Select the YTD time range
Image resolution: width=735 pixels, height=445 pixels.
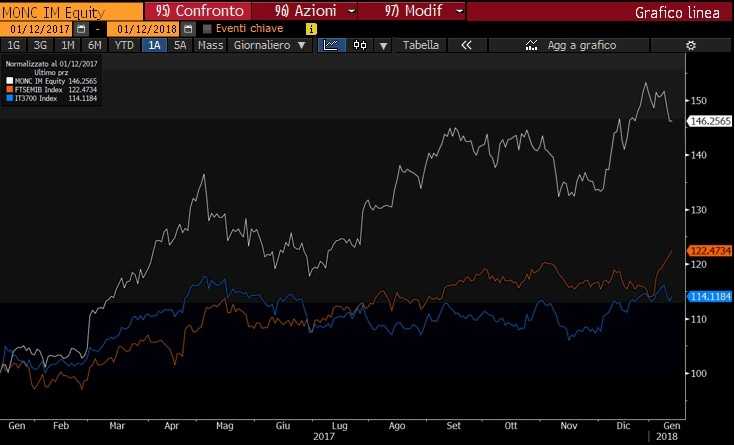[125, 45]
